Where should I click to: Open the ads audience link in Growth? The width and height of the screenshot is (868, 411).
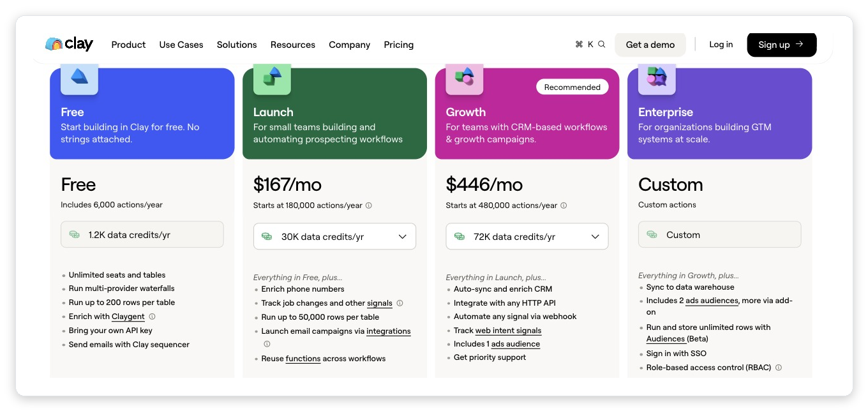pos(516,344)
